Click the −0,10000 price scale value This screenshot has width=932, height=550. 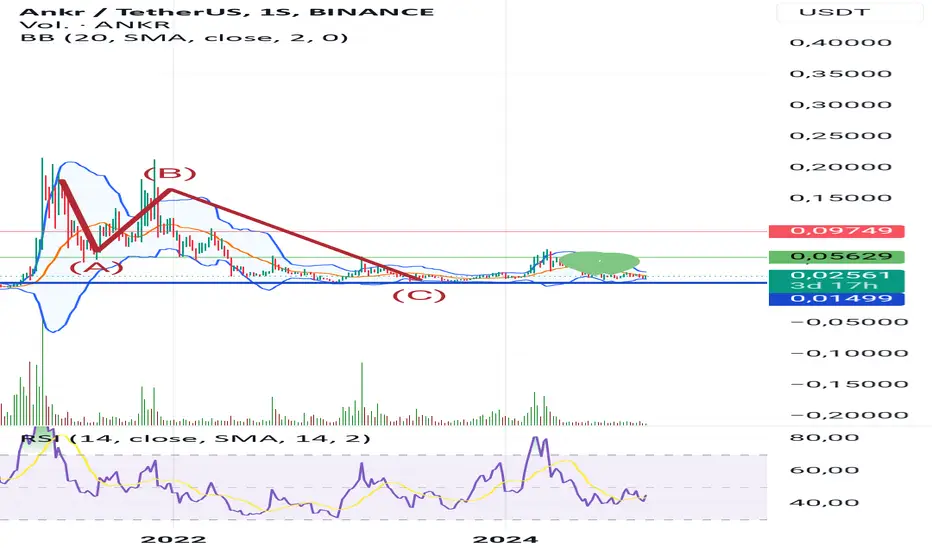pos(849,353)
